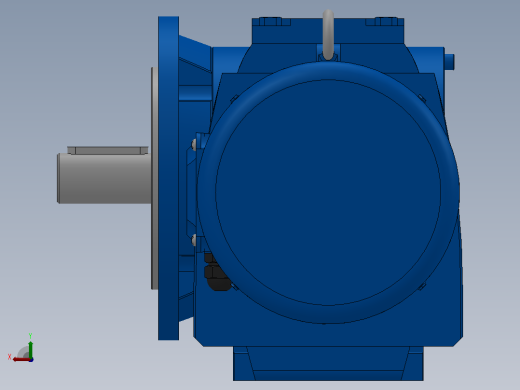Click the end face of the output shaft
The width and height of the screenshot is (520, 390).
tap(58, 178)
